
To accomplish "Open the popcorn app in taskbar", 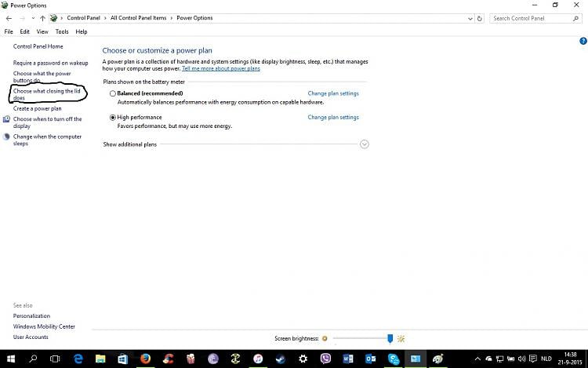I will coord(191,359).
